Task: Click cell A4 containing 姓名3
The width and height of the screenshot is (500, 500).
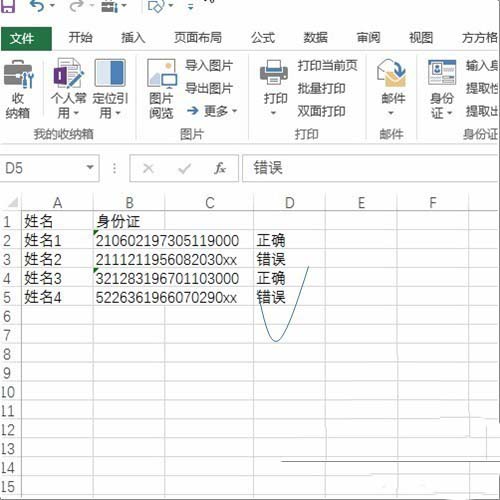Action: click(57, 278)
